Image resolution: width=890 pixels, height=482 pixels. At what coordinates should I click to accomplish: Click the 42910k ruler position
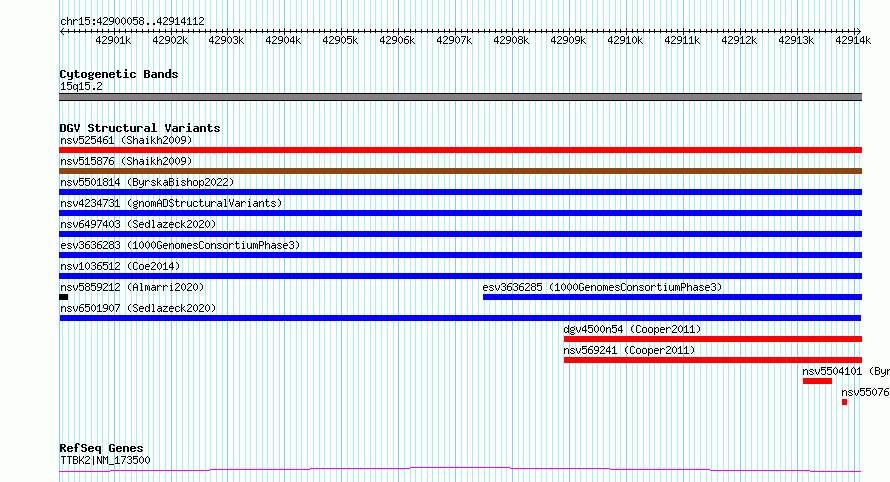[625, 40]
